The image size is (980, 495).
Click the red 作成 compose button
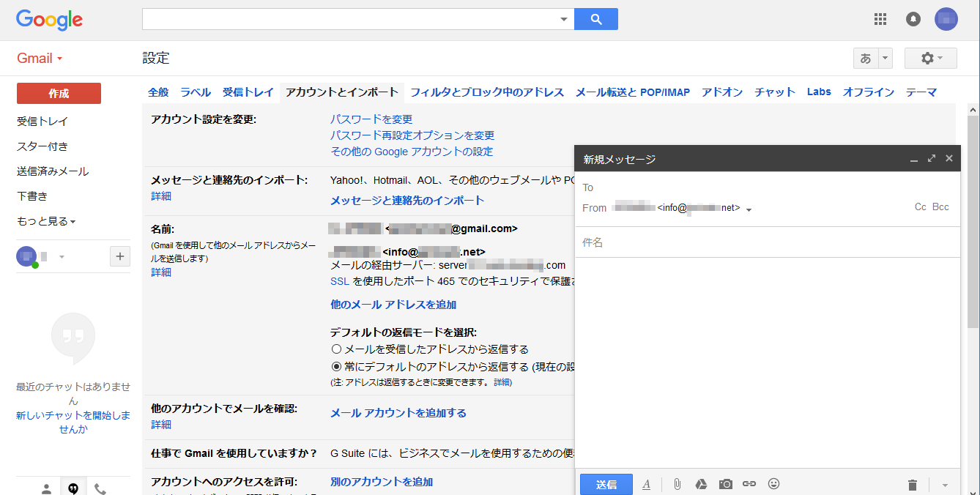[x=59, y=94]
